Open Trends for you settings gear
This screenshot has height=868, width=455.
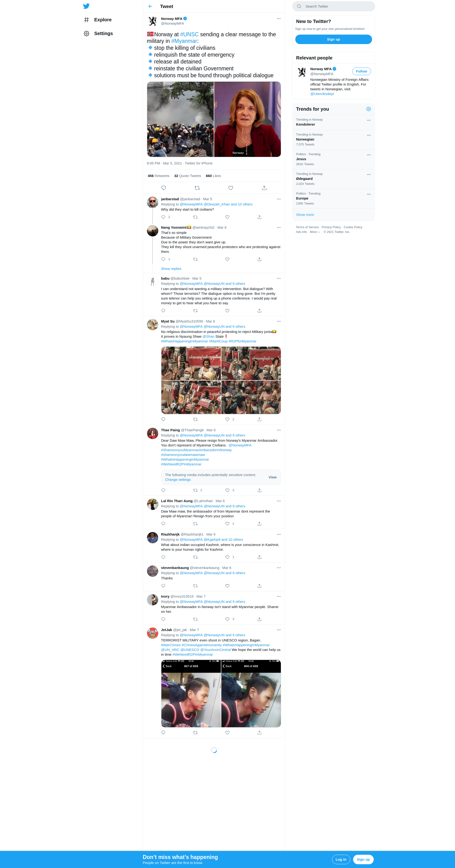[368, 109]
